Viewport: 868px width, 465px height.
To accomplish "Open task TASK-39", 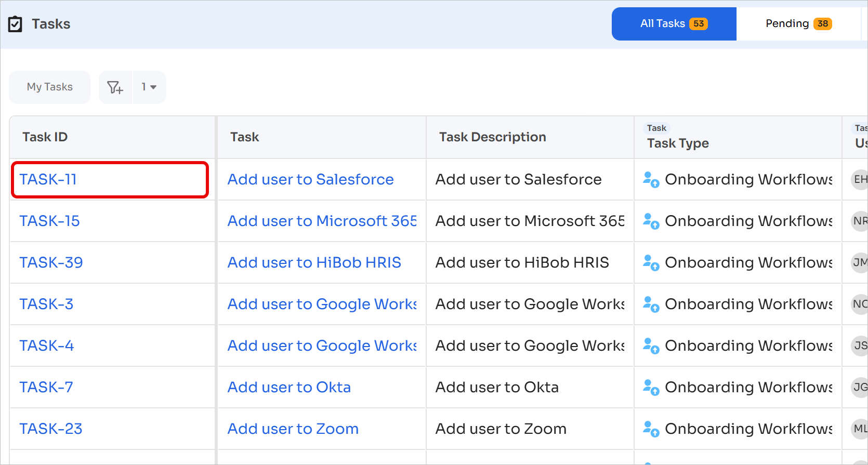I will coord(51,262).
